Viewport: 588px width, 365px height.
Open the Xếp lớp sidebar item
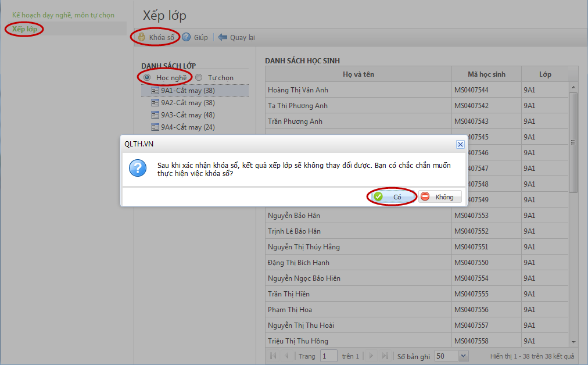tap(25, 29)
